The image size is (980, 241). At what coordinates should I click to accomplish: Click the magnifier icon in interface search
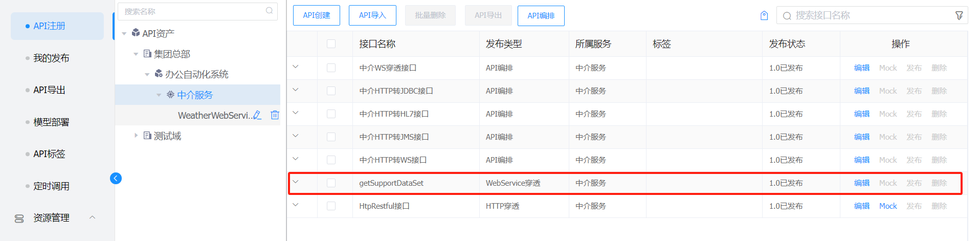(787, 16)
